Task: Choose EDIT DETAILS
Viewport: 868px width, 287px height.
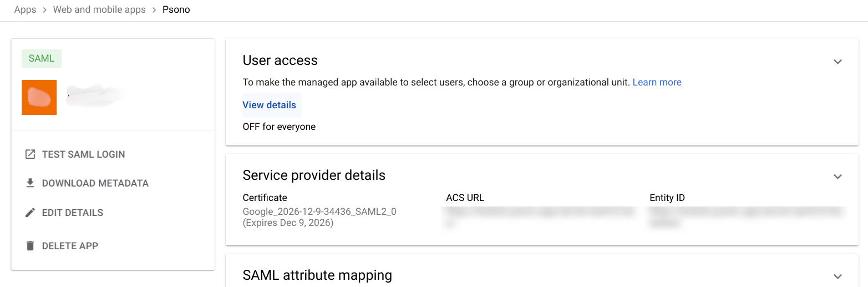Action: [x=73, y=213]
